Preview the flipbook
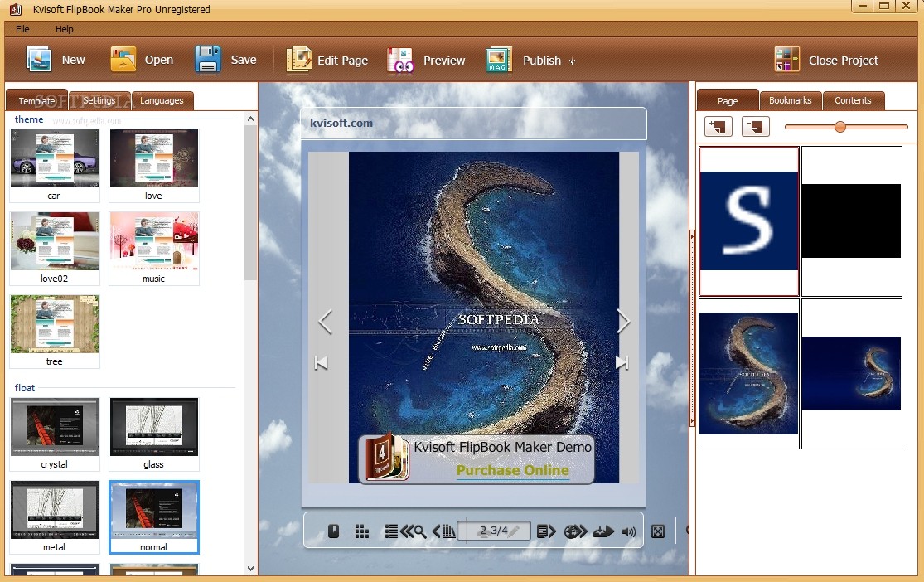Viewport: 924px width, 582px height. click(x=399, y=61)
